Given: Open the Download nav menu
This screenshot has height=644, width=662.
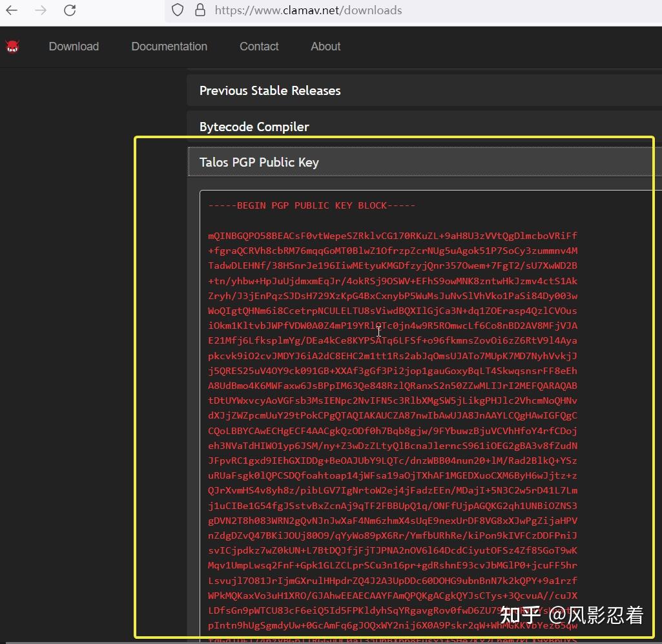Looking at the screenshot, I should [74, 47].
